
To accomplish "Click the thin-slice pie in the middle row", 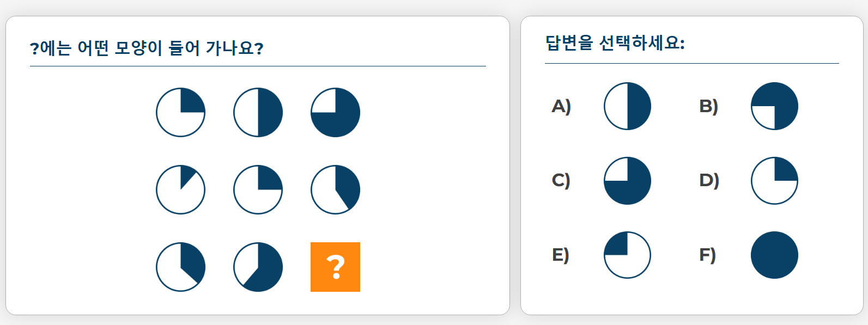I will tap(180, 189).
